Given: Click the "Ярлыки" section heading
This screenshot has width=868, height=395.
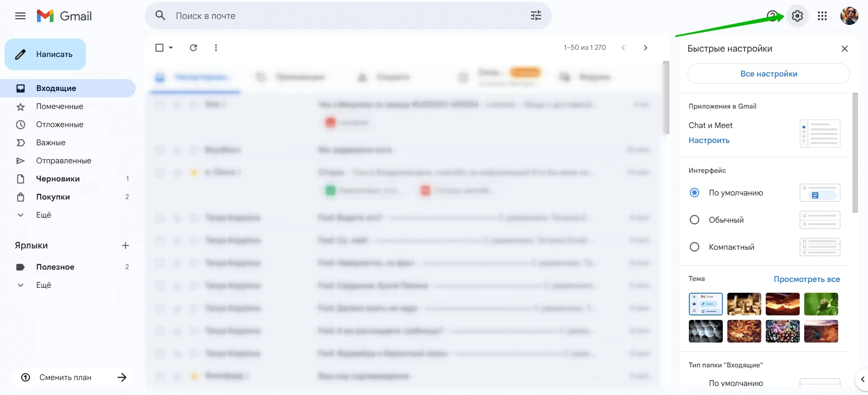Looking at the screenshot, I should 31,246.
